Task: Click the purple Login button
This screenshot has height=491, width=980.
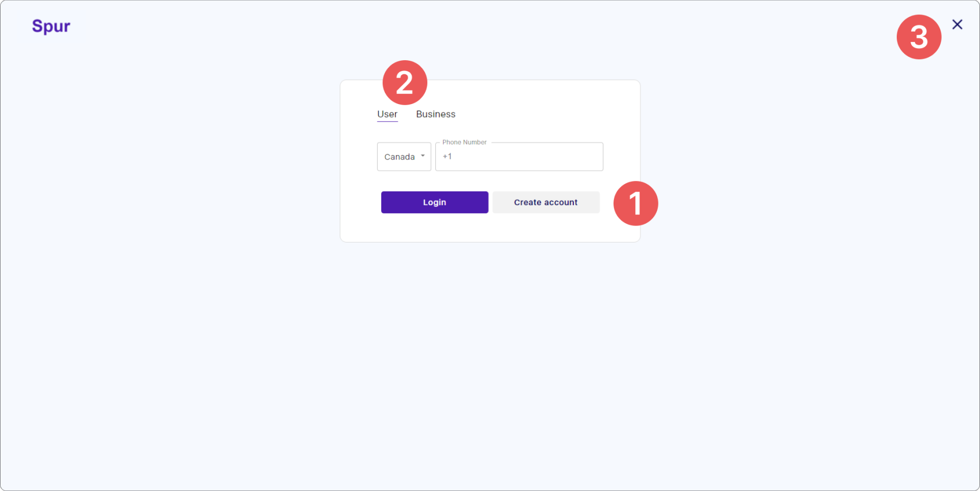Action: (434, 202)
